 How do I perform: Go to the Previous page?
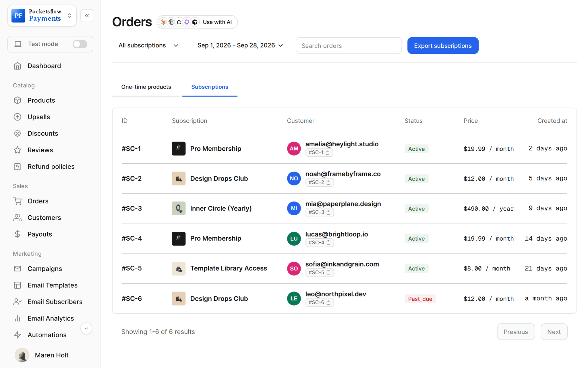pyautogui.click(x=516, y=332)
